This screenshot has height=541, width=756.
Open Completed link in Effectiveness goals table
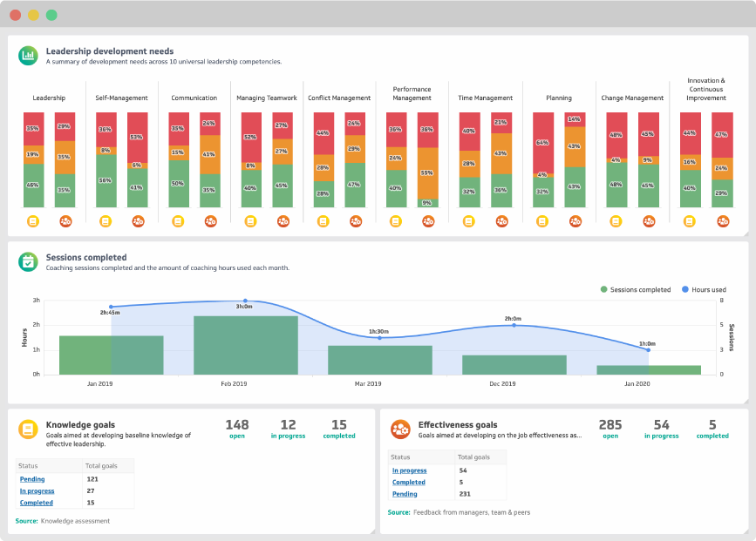[409, 482]
